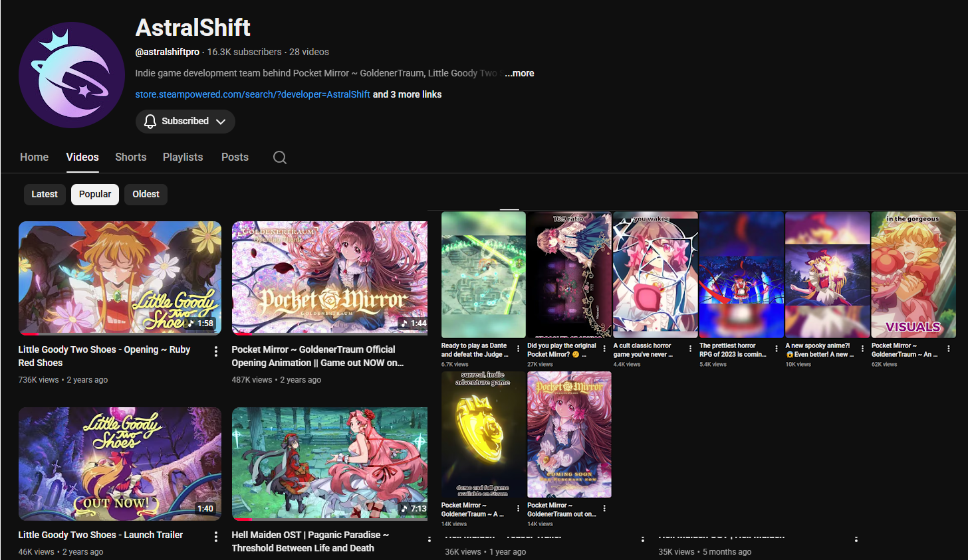Open three-dot menu for 'GoldenerTraum out on...' short
This screenshot has height=560, width=968.
[x=604, y=508]
